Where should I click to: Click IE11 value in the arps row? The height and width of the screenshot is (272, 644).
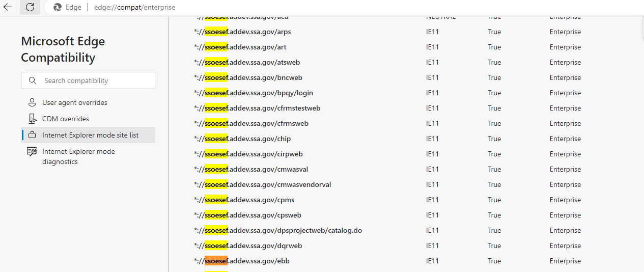pos(432,32)
